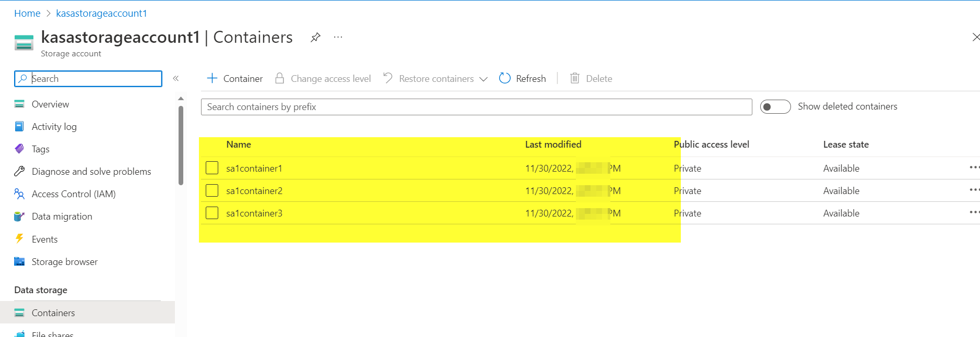This screenshot has height=337, width=980.
Task: Open kasastorageaccount1 breadcrumb link
Action: tap(101, 13)
